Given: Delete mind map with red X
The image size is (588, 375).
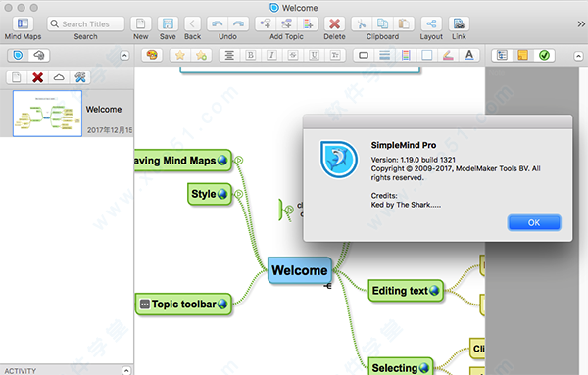Looking at the screenshot, I should [37, 77].
